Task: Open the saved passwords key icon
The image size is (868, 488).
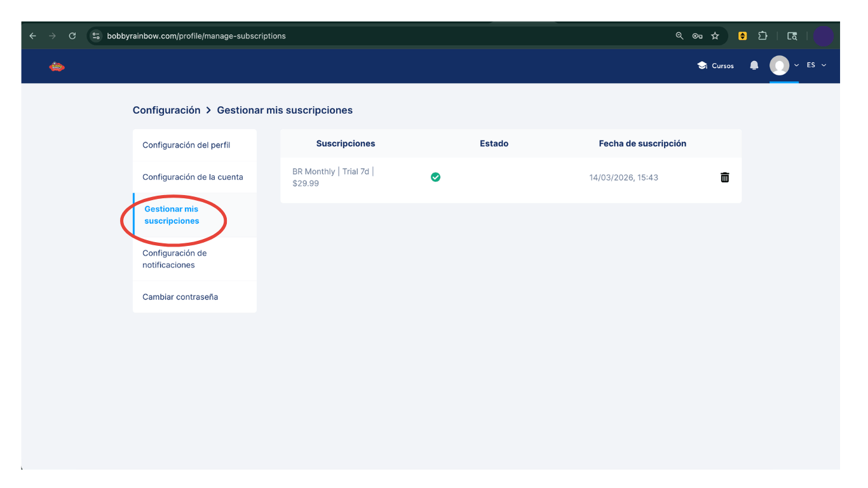Action: tap(697, 36)
